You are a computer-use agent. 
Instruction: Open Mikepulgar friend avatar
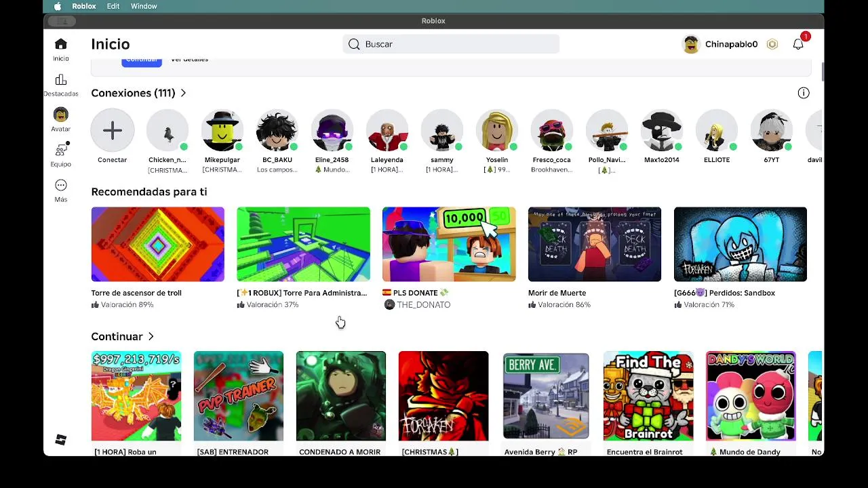tap(222, 130)
